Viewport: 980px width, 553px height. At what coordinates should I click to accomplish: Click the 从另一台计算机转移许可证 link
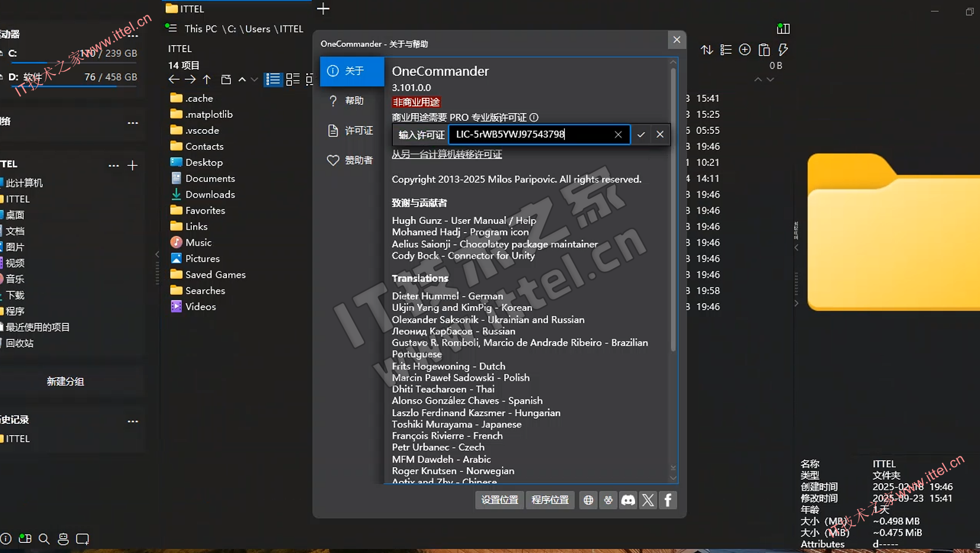coord(447,155)
